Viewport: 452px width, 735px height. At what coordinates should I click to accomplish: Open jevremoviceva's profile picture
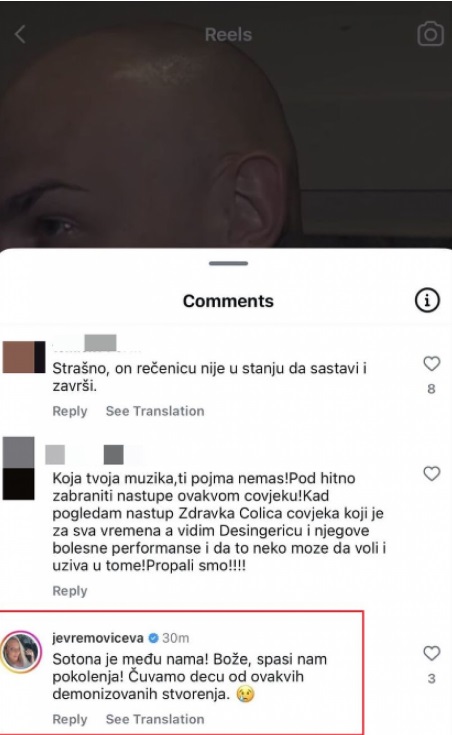(x=21, y=652)
